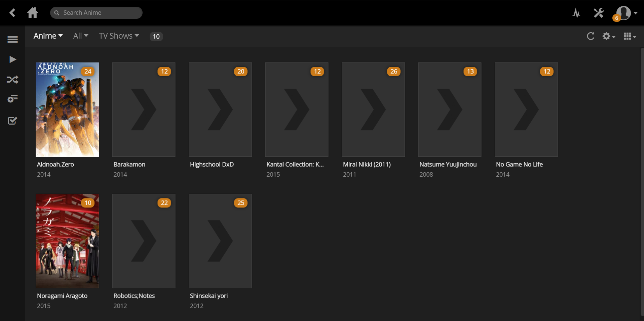Open the activity status icon
This screenshot has height=321, width=644.
click(x=576, y=13)
